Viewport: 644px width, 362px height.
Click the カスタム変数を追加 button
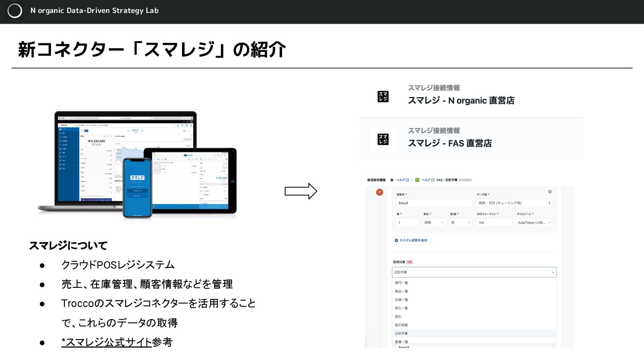(412, 240)
